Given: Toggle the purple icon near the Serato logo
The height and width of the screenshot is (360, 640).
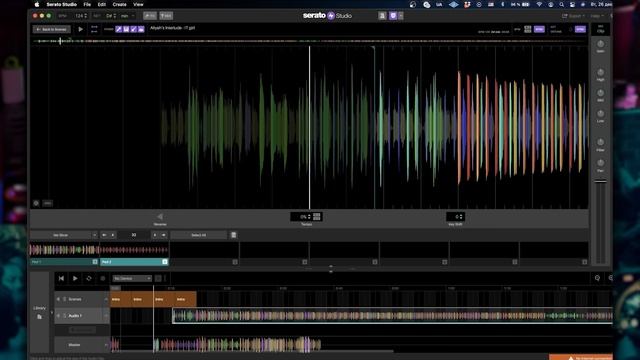Looking at the screenshot, I should pyautogui.click(x=393, y=16).
